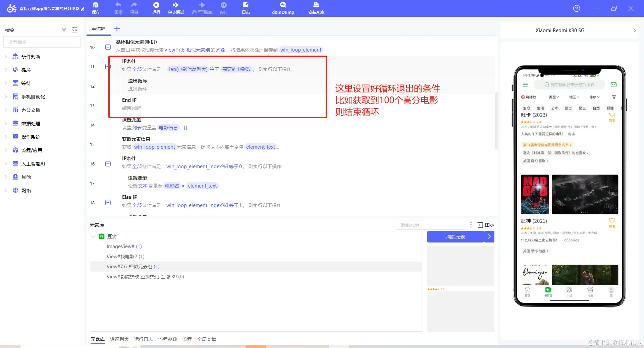
Task: Click the 安装Apk icon
Action: tap(316, 8)
